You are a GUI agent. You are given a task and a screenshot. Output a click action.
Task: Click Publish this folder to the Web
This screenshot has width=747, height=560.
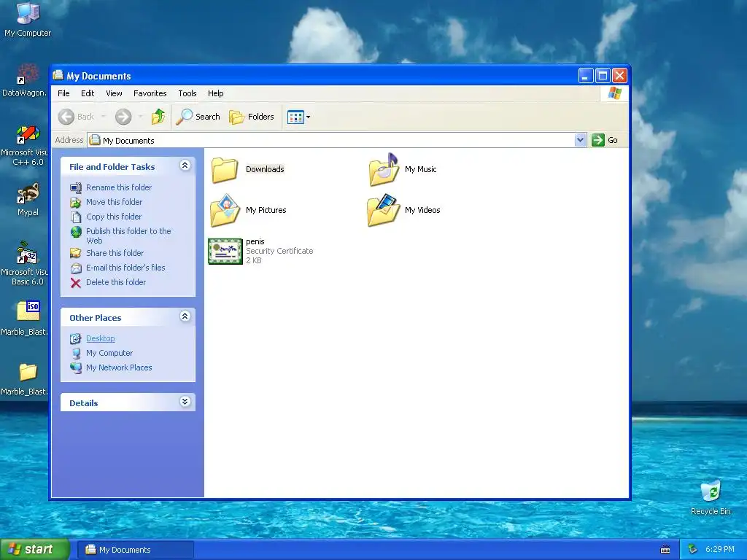pyautogui.click(x=128, y=236)
